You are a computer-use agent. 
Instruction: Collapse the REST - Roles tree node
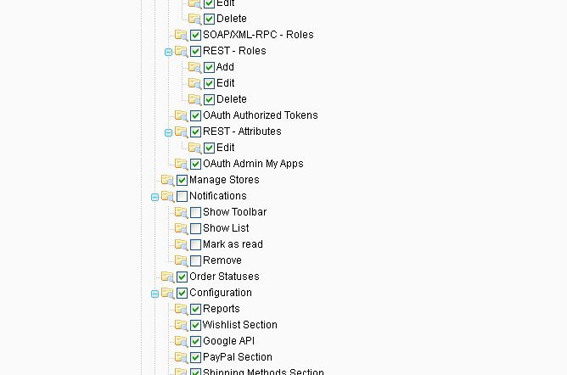168,52
